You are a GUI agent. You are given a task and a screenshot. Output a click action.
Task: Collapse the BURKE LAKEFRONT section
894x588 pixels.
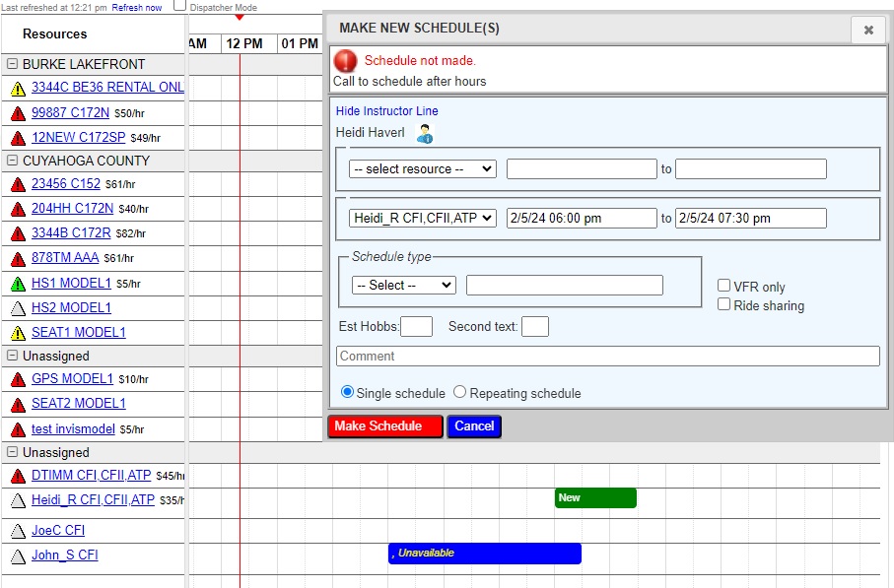pos(10,63)
